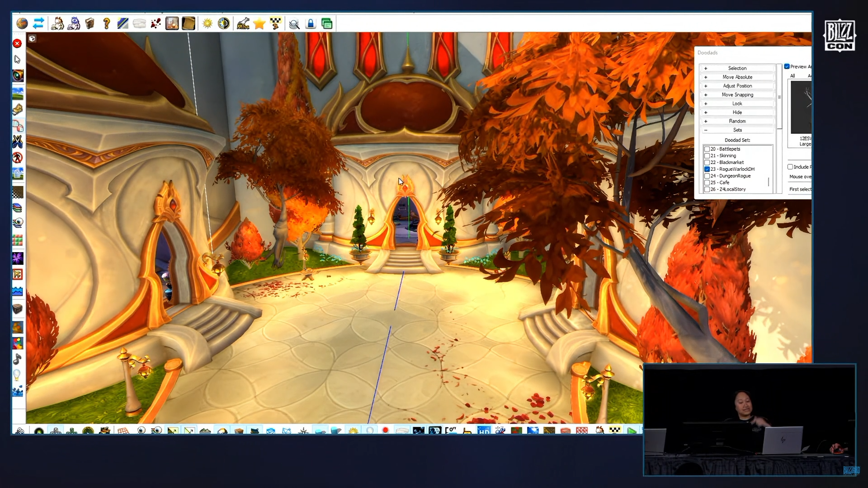Click the blue swap arrows icon
The image size is (868, 488).
coord(38,23)
